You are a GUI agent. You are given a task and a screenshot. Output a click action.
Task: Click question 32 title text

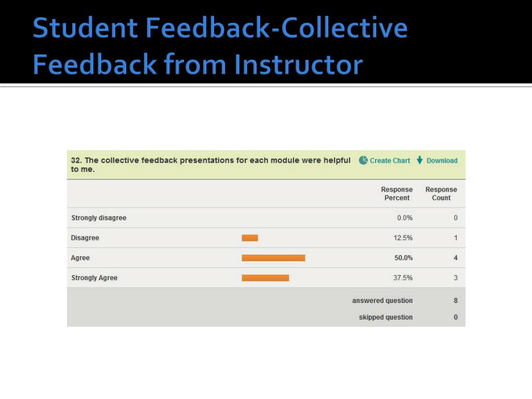(210, 165)
